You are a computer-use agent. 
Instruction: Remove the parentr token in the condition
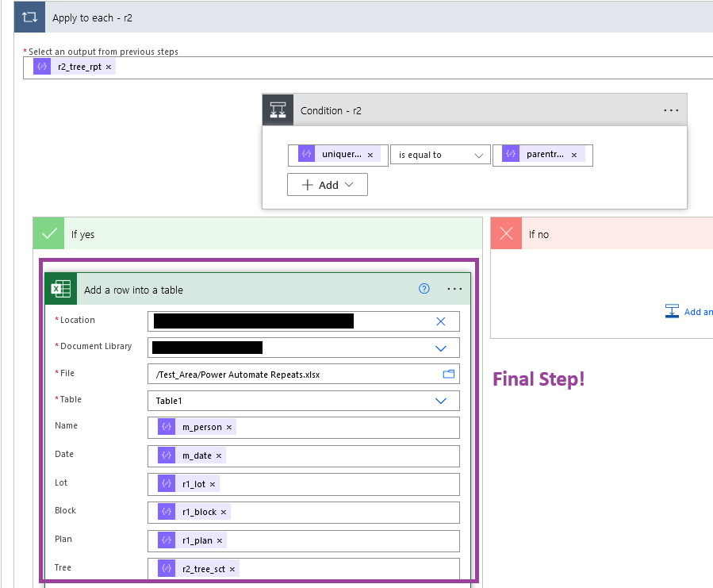point(573,155)
